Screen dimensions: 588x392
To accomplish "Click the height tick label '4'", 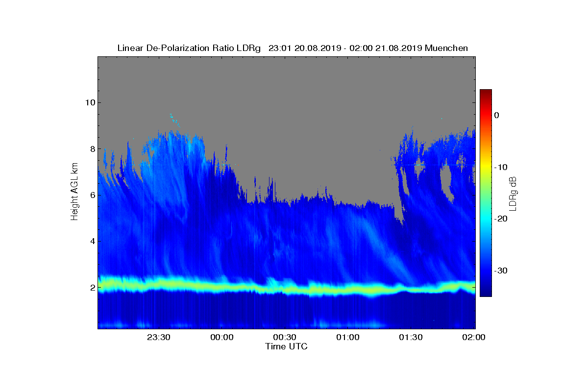I will pos(92,241).
